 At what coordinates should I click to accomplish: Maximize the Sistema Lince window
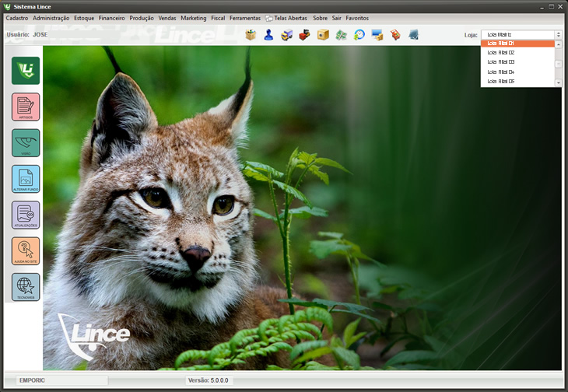(552, 7)
